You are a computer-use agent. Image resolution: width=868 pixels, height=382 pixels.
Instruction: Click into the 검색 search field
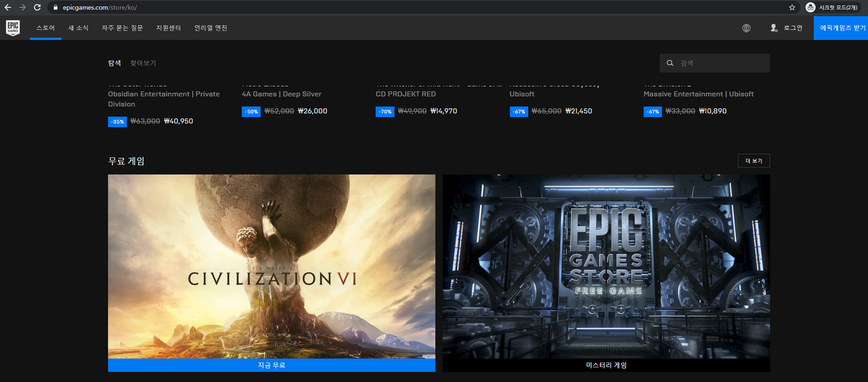pos(715,63)
